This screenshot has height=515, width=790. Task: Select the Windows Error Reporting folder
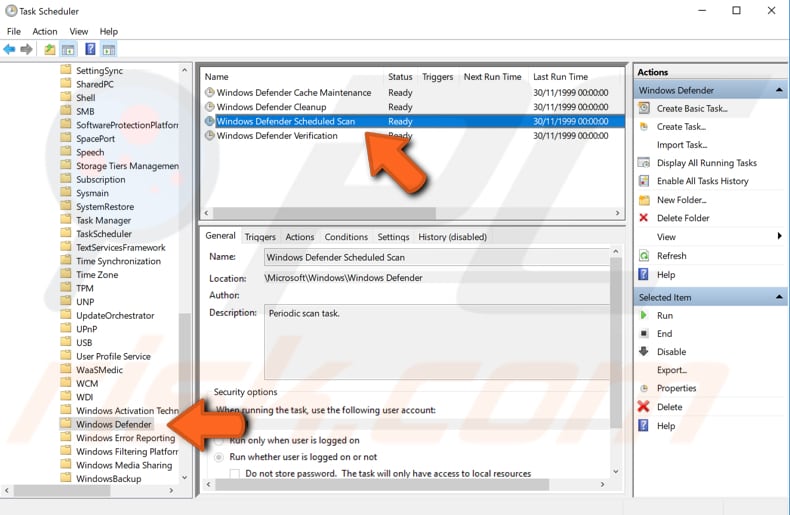(125, 438)
